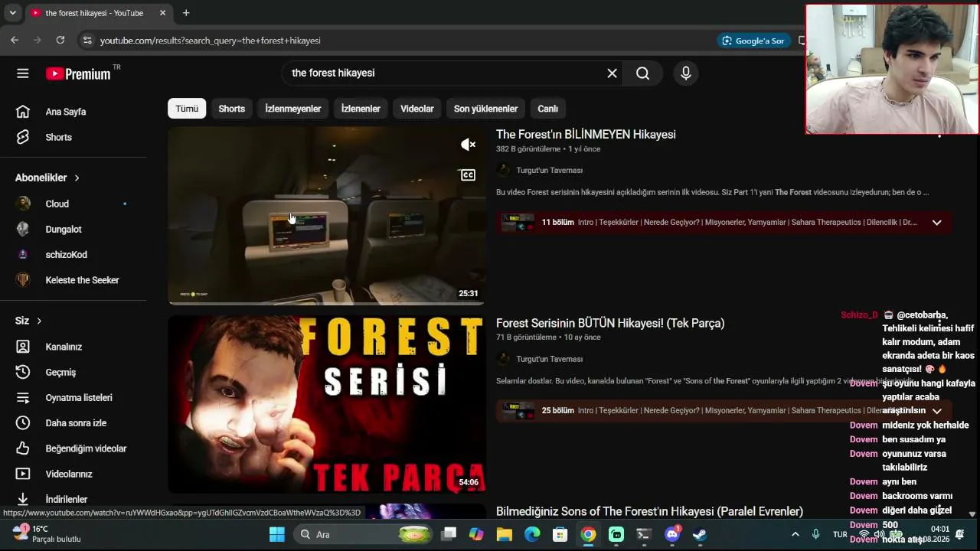
Task: Expand the Siz section
Action: [x=28, y=321]
